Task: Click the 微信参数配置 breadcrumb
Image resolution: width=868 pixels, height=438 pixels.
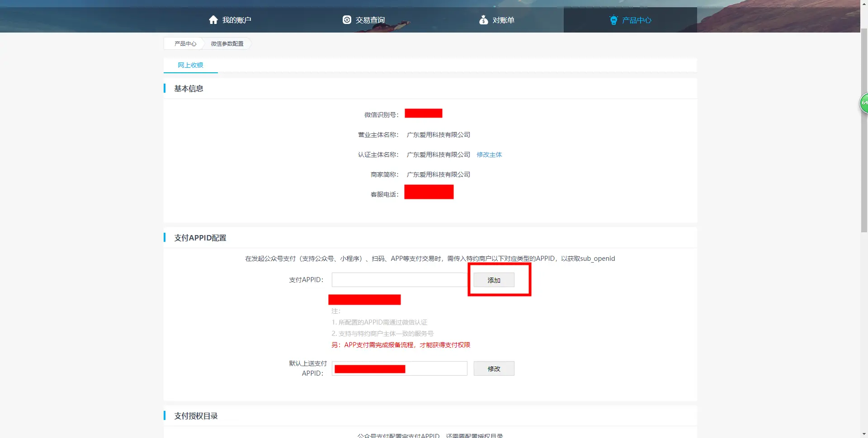Action: (227, 44)
